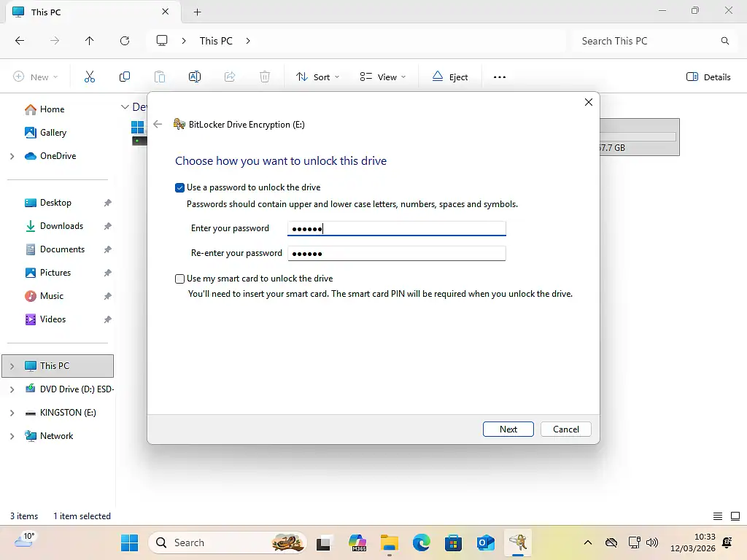Open the View options dropdown
The image size is (747, 560).
click(x=382, y=77)
